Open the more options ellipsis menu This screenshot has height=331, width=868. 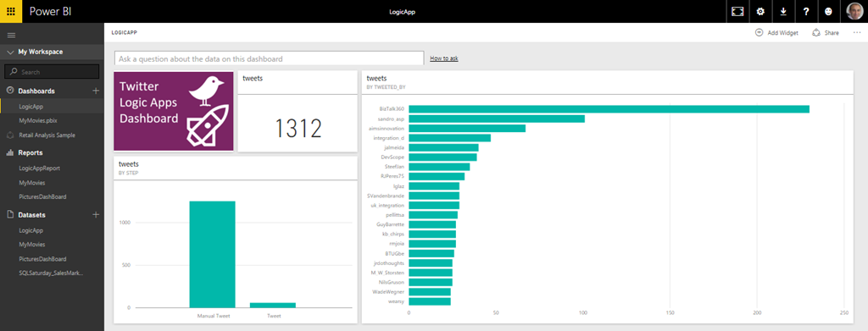[x=857, y=33]
